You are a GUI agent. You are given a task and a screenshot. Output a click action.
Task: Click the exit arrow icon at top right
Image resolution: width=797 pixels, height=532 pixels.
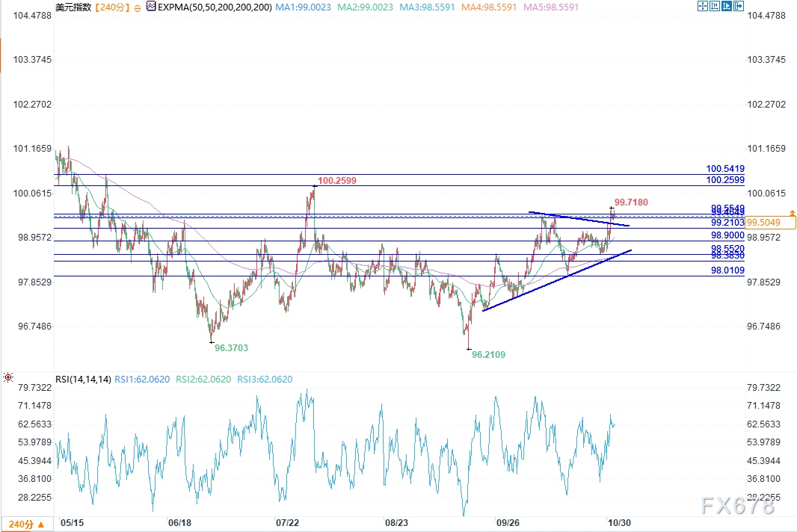point(740,6)
